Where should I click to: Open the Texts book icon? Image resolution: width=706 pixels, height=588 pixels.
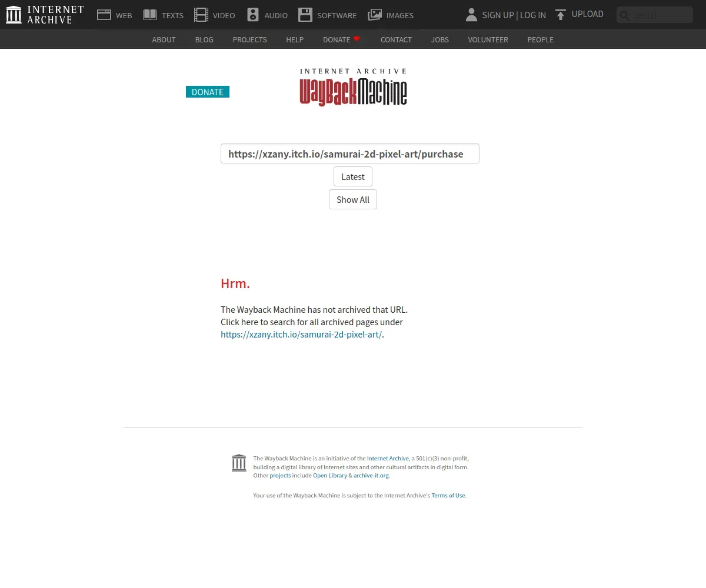(150, 15)
